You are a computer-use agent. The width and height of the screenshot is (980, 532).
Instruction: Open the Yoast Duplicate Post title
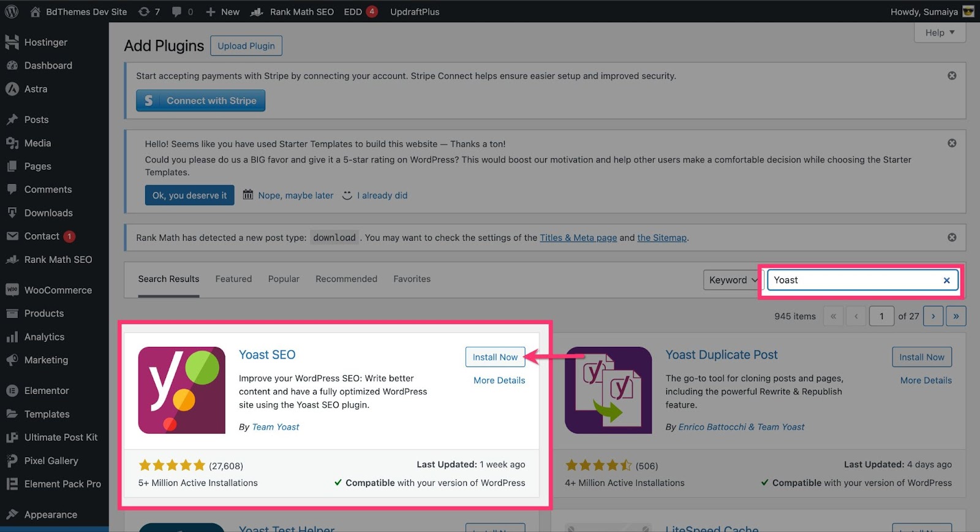click(722, 355)
